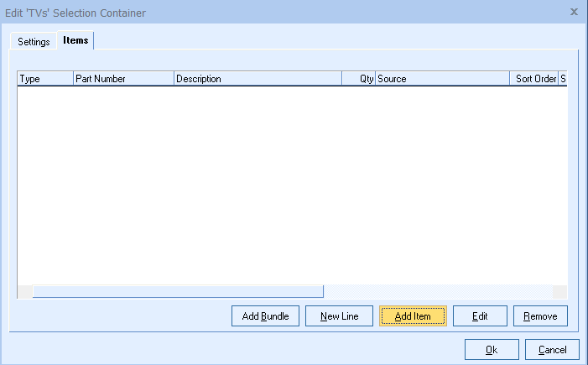Close the Edit 'TVs' dialog window
The image size is (588, 365).
[574, 12]
